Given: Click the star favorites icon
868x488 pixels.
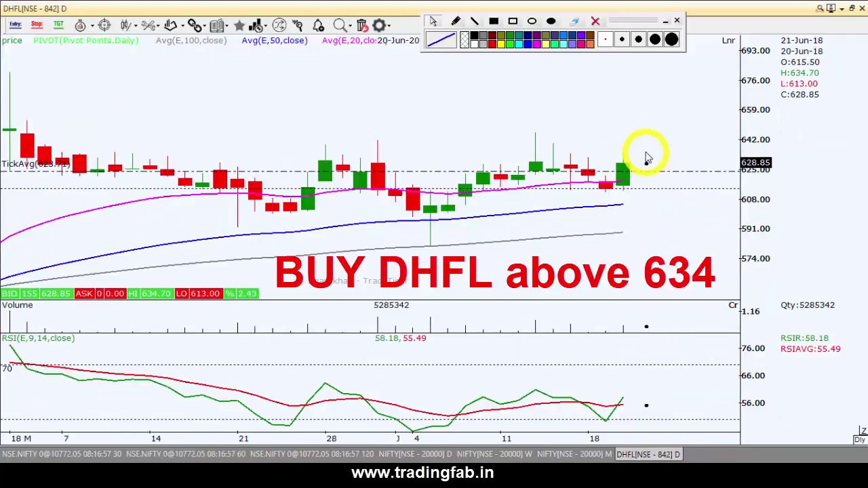Looking at the screenshot, I should (x=239, y=25).
